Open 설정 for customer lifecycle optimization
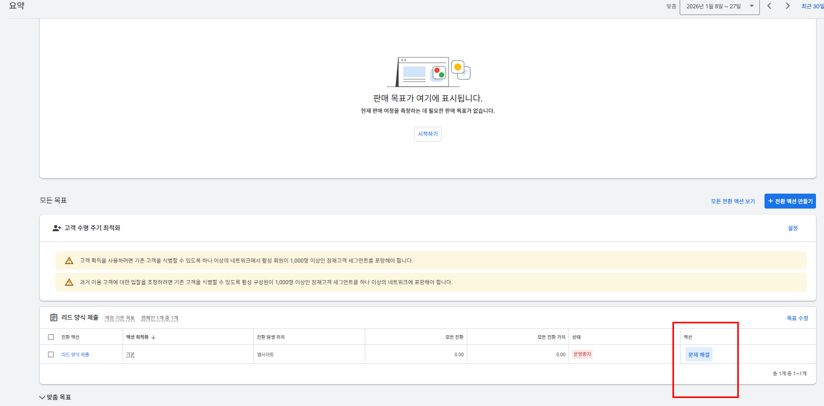 pos(792,228)
